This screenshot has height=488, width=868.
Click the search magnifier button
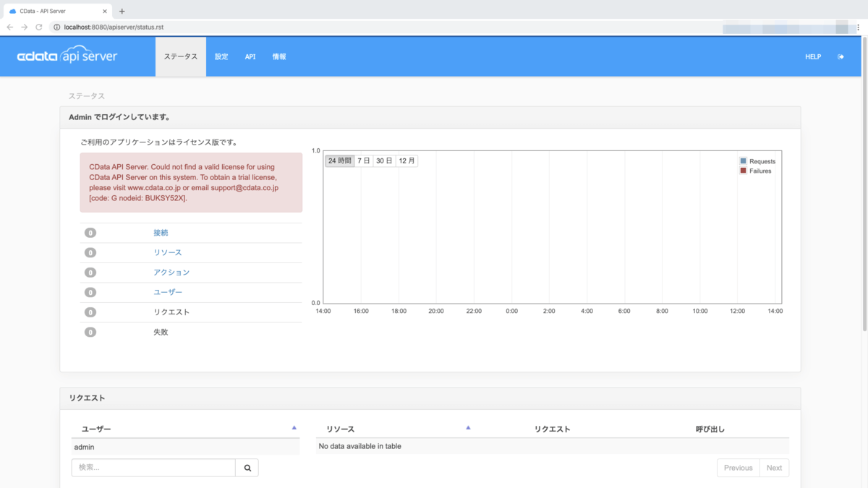click(x=247, y=468)
